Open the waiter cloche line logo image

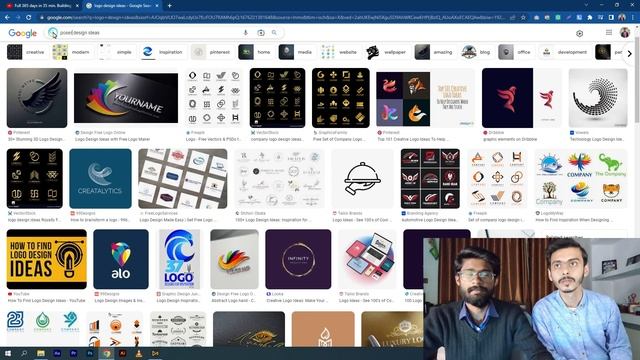[x=362, y=178]
